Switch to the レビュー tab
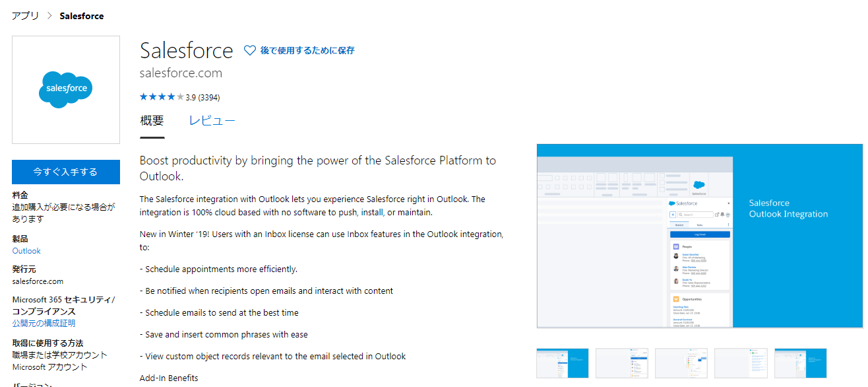 point(212,121)
